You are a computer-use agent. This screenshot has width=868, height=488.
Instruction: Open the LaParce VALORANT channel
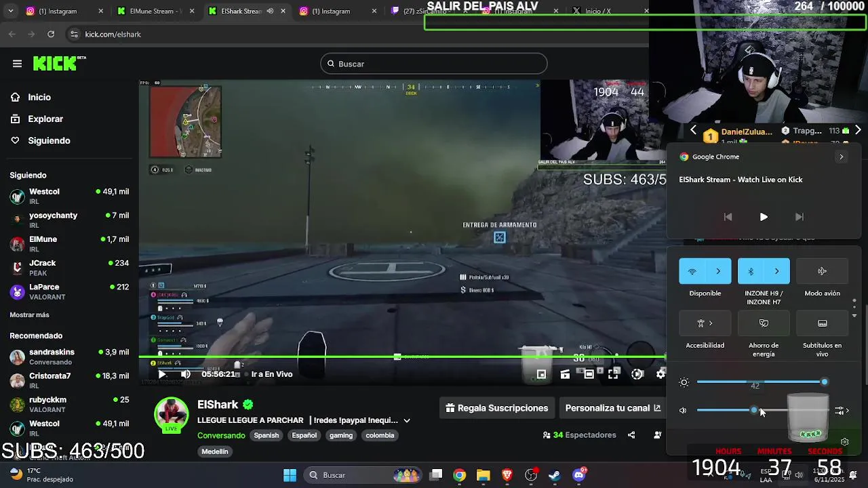click(x=69, y=291)
